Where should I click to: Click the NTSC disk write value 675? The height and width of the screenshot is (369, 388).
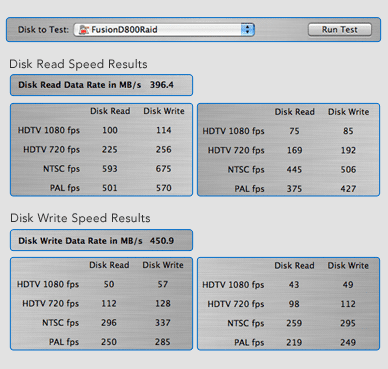(164, 169)
